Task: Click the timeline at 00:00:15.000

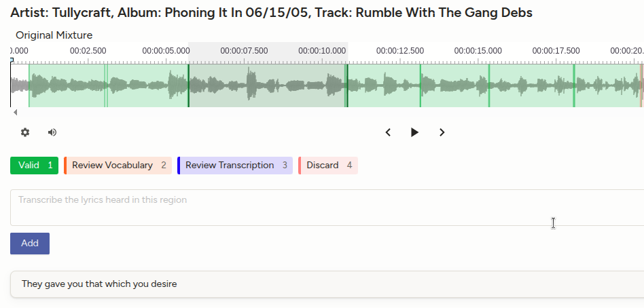Action: (x=478, y=51)
